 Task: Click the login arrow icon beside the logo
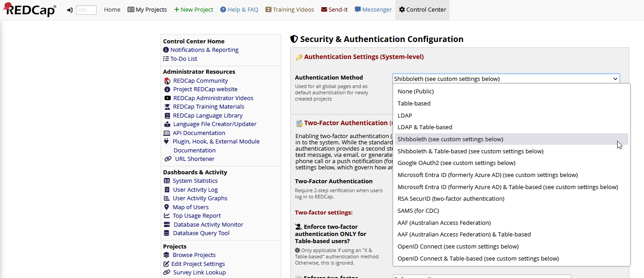(x=69, y=9)
